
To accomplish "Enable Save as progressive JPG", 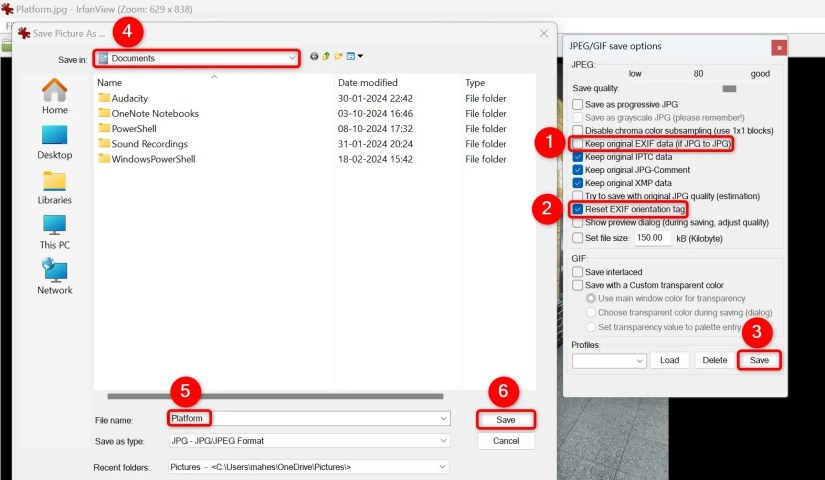I will [x=578, y=104].
